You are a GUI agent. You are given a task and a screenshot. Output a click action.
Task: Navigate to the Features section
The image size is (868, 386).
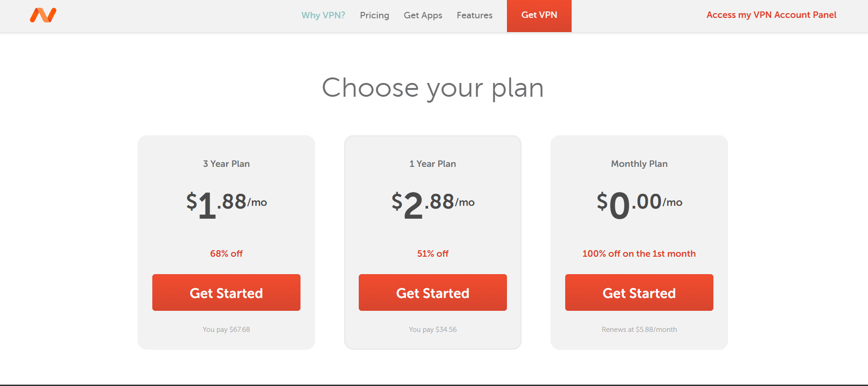pyautogui.click(x=474, y=15)
